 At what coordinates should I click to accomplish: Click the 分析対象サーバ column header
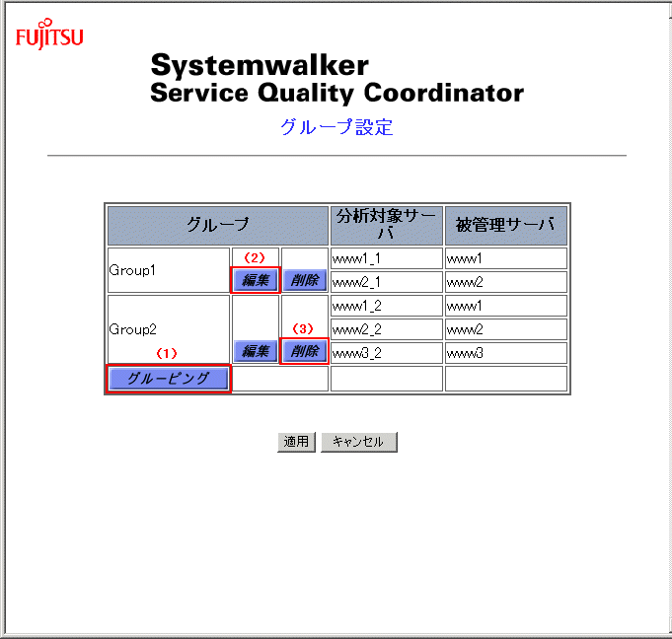pos(386,225)
